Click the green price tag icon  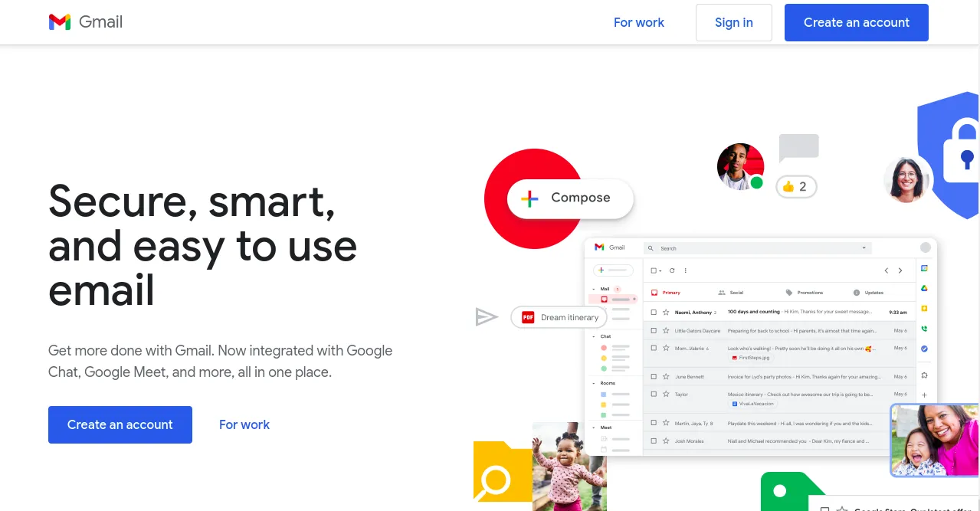[792, 491]
